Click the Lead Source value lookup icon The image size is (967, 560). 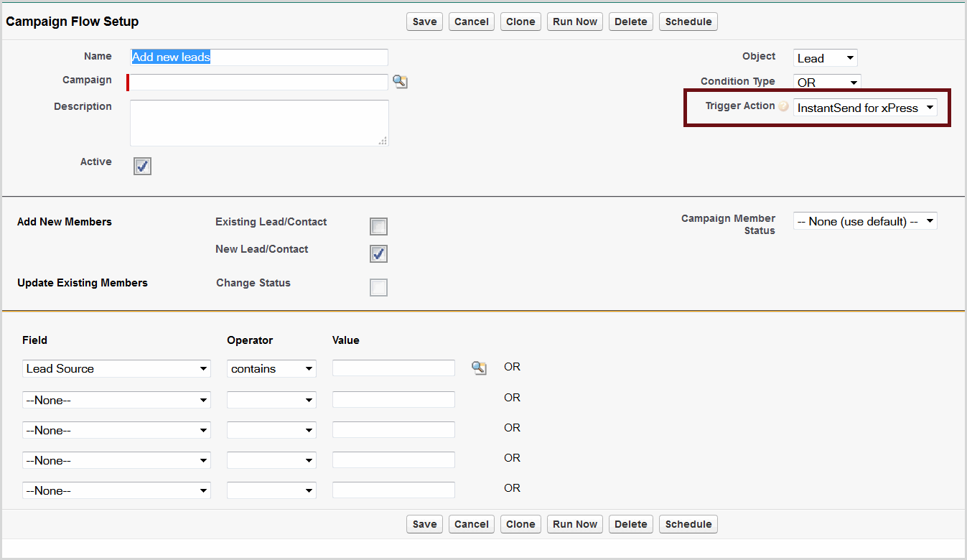point(479,368)
